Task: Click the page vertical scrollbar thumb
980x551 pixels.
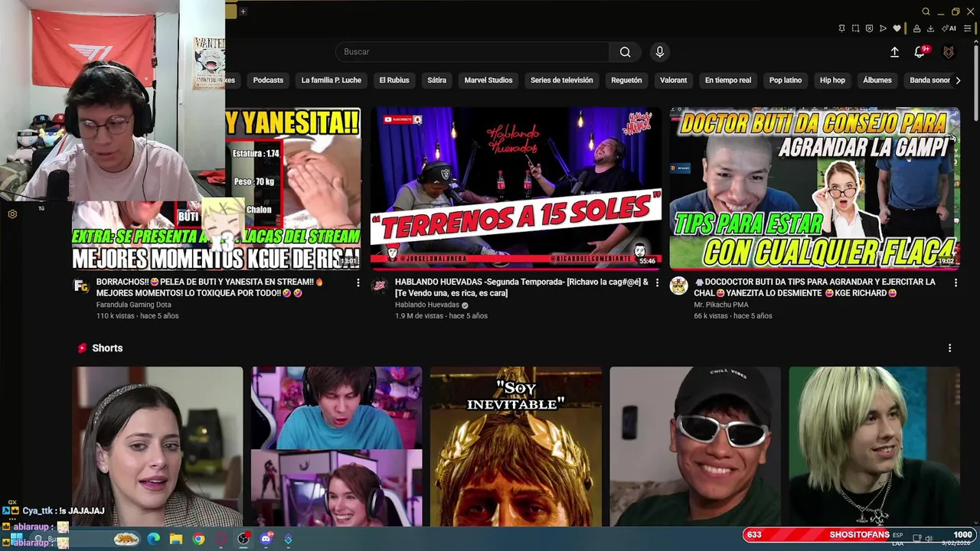Action: pyautogui.click(x=975, y=82)
